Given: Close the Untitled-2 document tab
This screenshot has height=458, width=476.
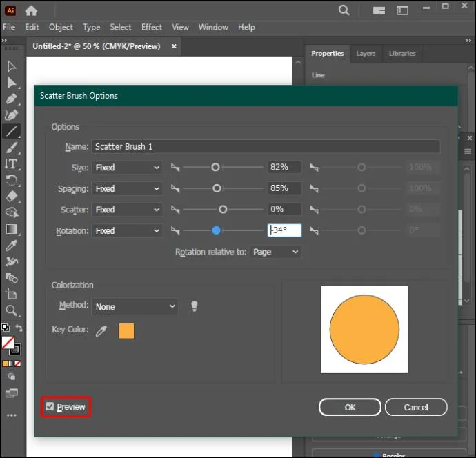Looking at the screenshot, I should tap(174, 46).
